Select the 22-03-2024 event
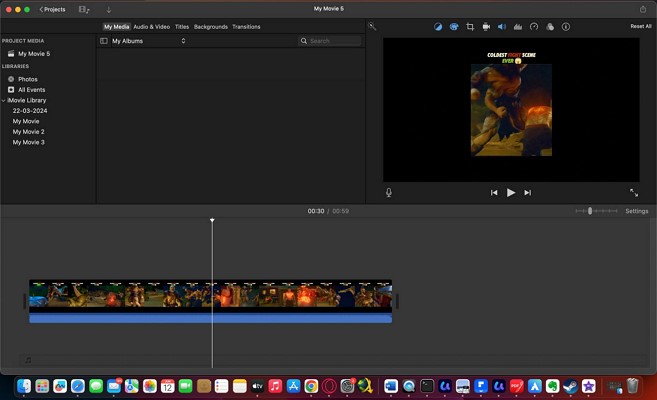 click(x=30, y=111)
